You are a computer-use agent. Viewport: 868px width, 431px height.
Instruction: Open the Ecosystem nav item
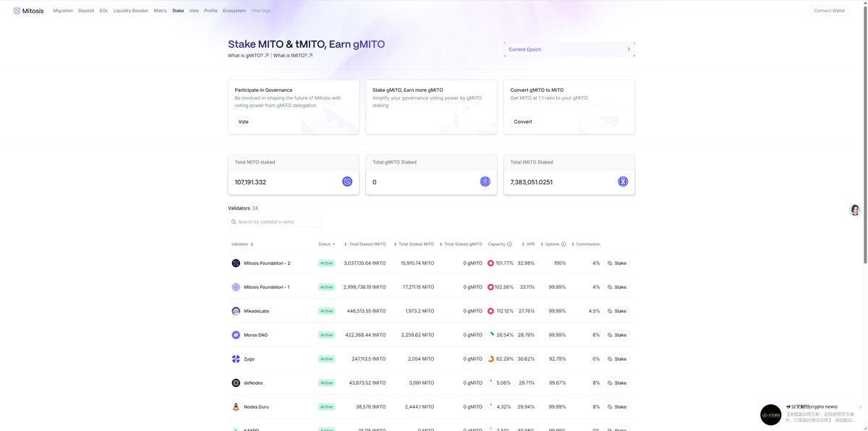pyautogui.click(x=234, y=11)
